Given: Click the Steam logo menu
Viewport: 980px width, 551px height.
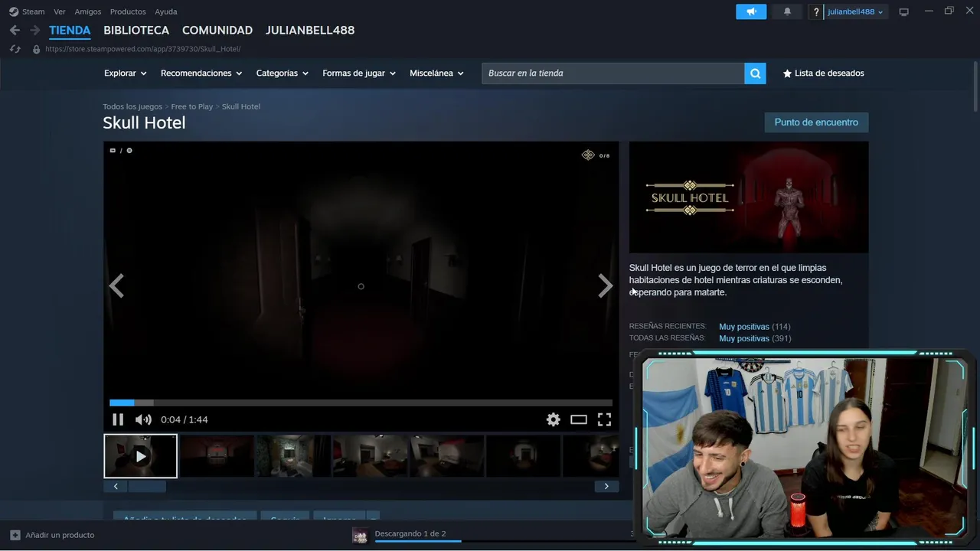Looking at the screenshot, I should 14,11.
